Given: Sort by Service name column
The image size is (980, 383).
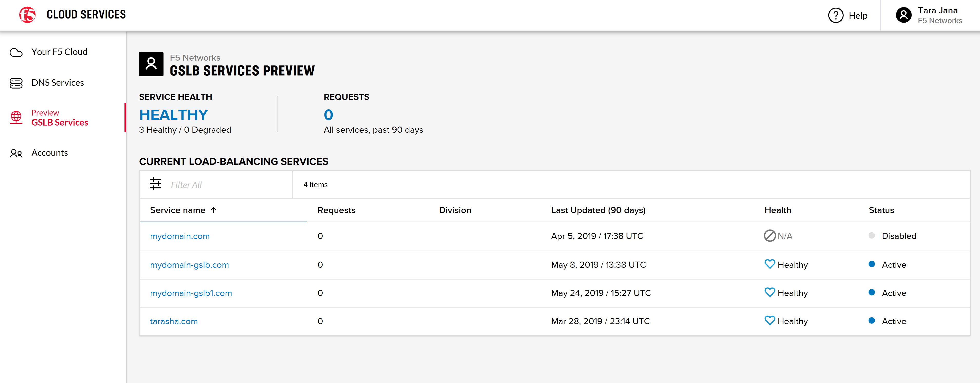Looking at the screenshot, I should point(178,210).
